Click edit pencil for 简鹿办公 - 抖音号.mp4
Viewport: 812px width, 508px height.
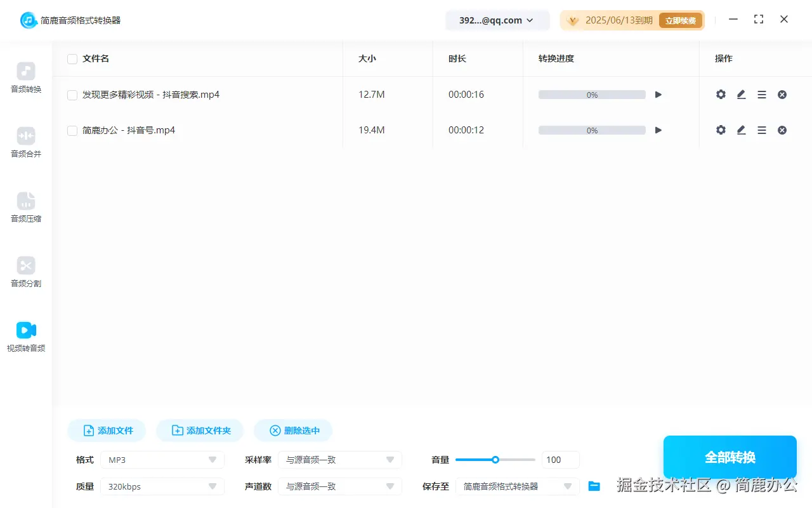pos(741,130)
